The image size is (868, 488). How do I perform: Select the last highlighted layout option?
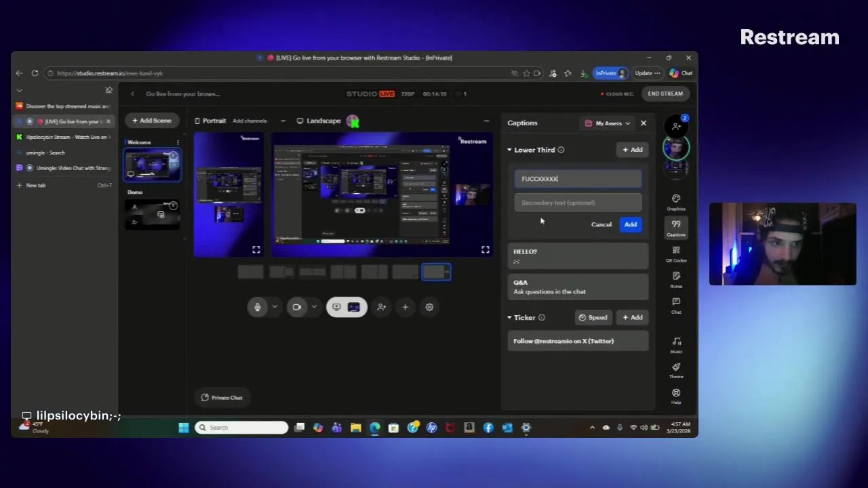point(436,272)
